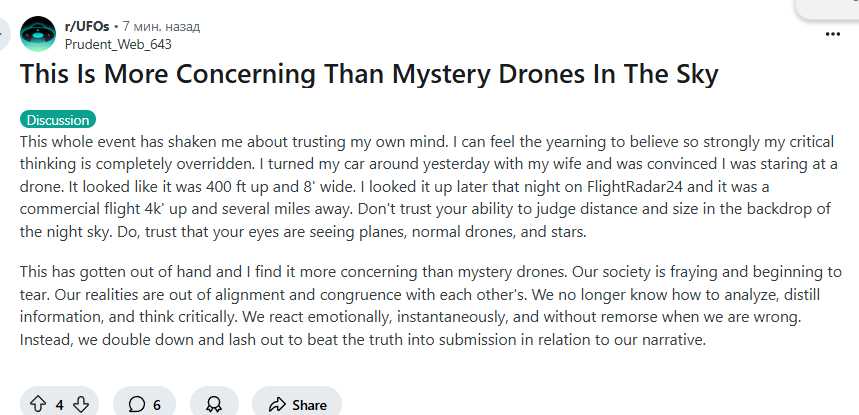Click the post title about Mystery Drones
The width and height of the screenshot is (859, 415).
(369, 74)
